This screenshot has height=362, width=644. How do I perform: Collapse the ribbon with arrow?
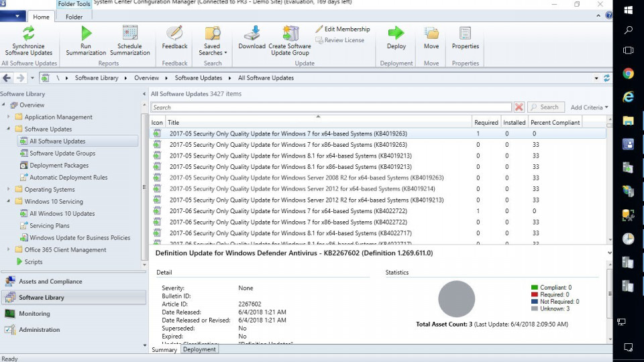(x=598, y=15)
